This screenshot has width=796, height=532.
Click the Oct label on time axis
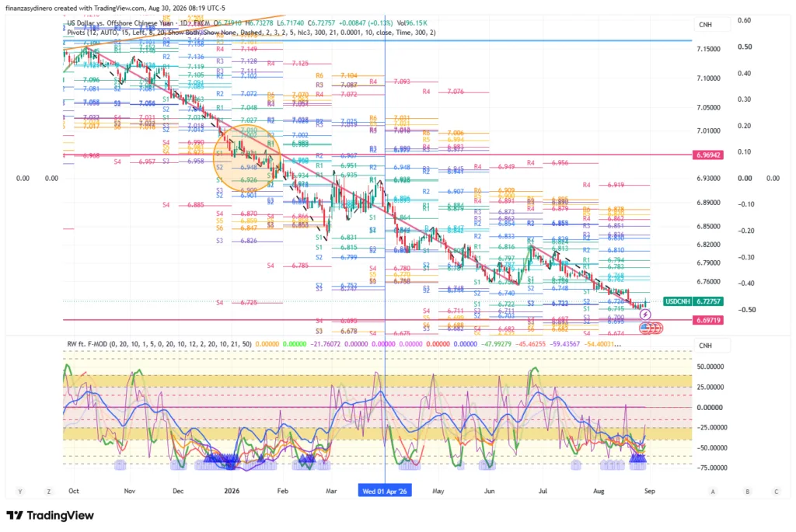click(x=74, y=491)
